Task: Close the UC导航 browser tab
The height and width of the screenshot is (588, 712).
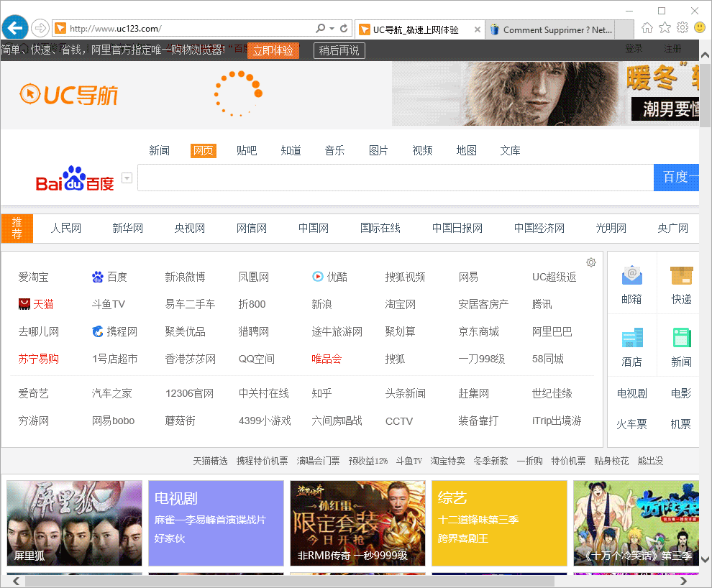Action: click(x=478, y=29)
